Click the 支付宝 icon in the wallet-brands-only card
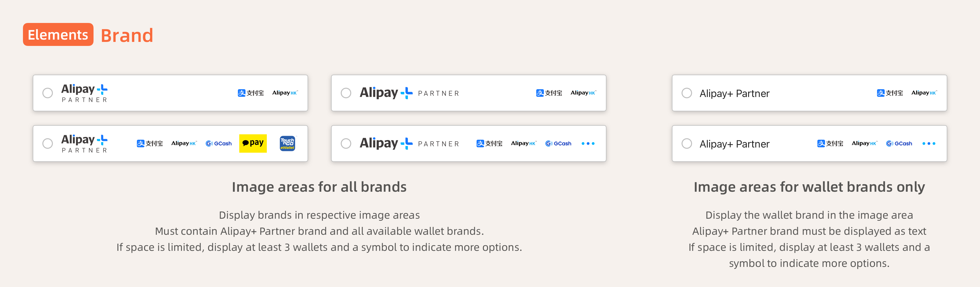 point(890,93)
